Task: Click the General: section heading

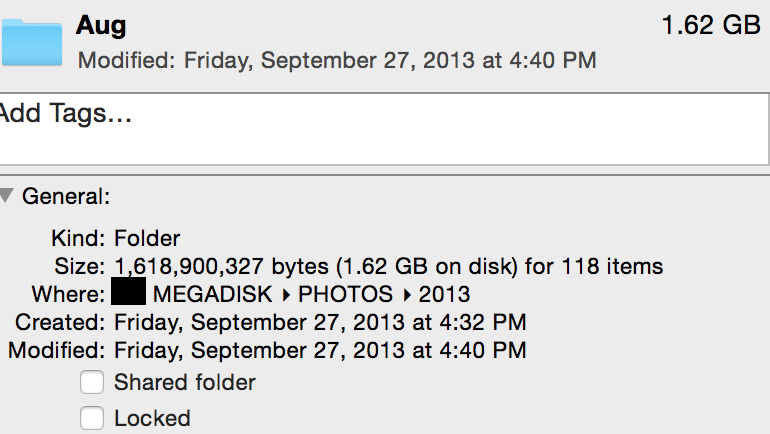Action: pyautogui.click(x=66, y=196)
